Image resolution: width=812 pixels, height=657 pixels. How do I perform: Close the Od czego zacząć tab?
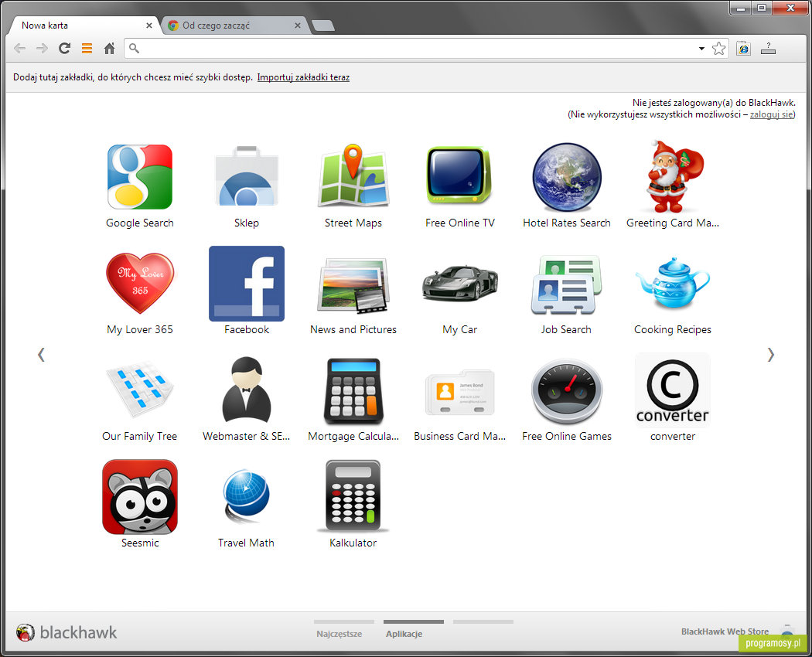click(297, 26)
